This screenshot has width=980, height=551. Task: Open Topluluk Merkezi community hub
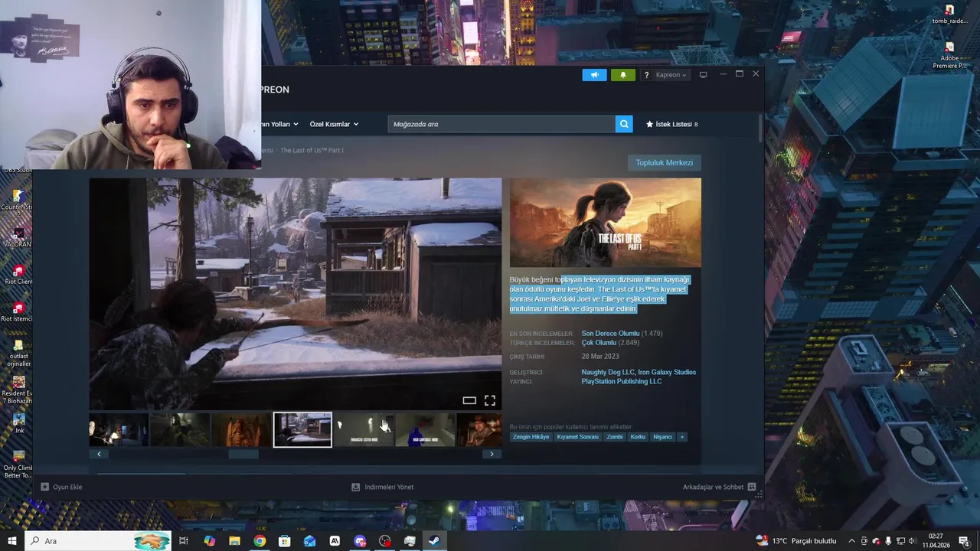(x=664, y=162)
